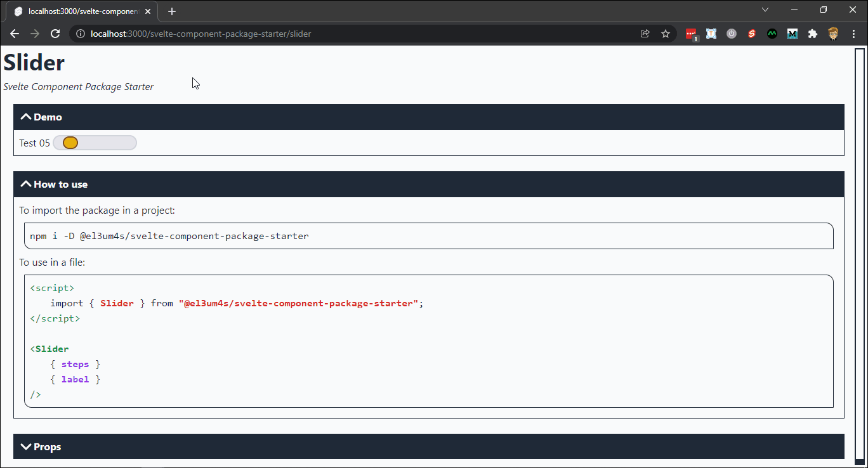Click the import Slider code line
868x468 pixels.
[237, 303]
